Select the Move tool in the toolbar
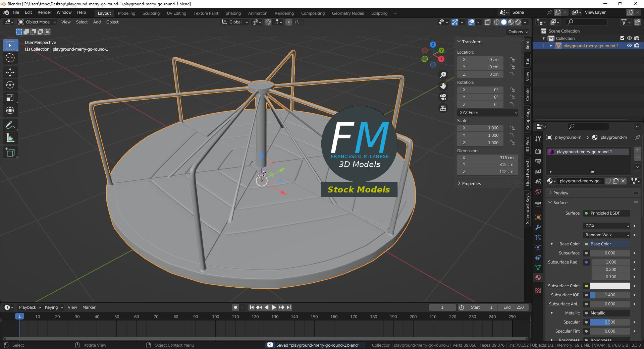The height and width of the screenshot is (349, 644). 10,72
